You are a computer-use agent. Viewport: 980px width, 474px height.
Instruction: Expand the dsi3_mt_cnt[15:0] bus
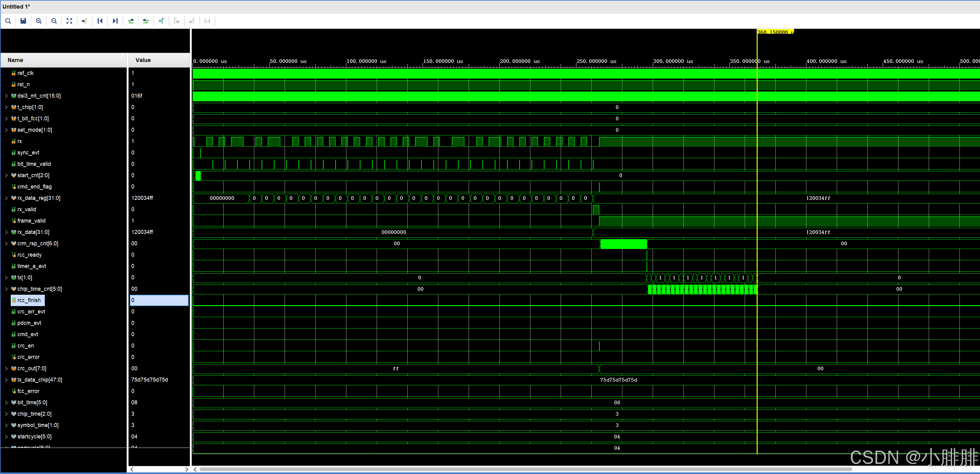point(6,96)
